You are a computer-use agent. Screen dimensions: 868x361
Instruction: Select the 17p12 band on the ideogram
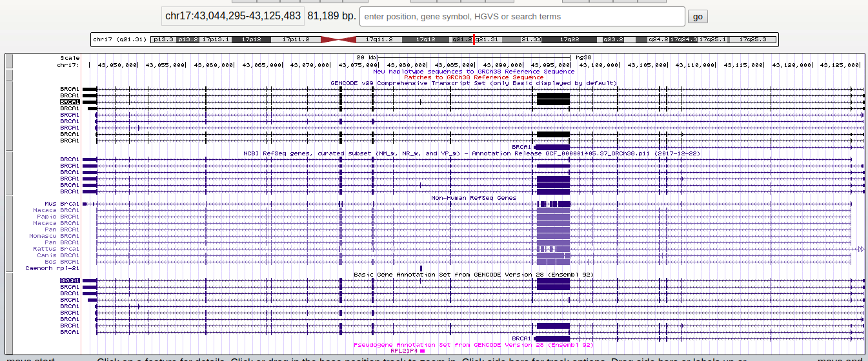(x=251, y=39)
